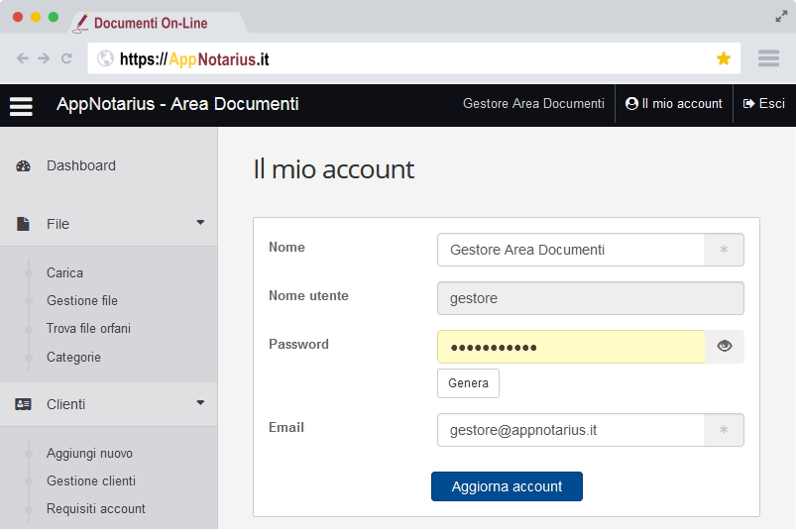The image size is (796, 532).
Task: Click the File document icon in sidebar
Action: [23, 224]
